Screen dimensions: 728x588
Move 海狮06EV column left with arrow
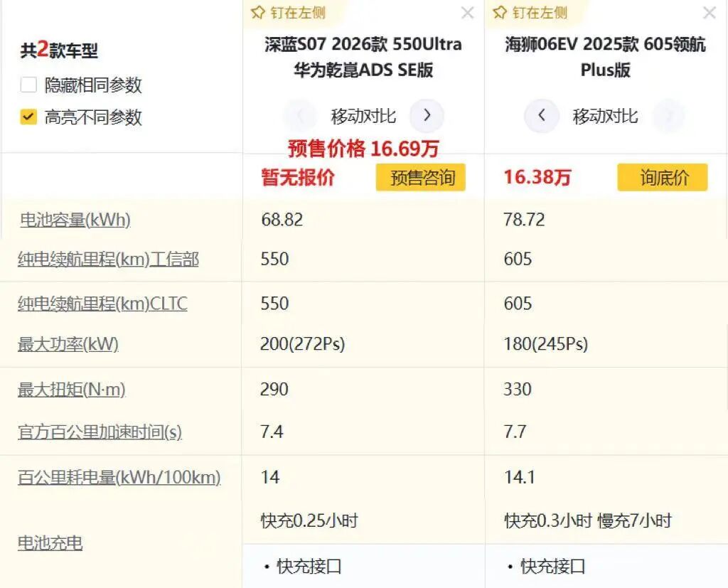(x=541, y=116)
